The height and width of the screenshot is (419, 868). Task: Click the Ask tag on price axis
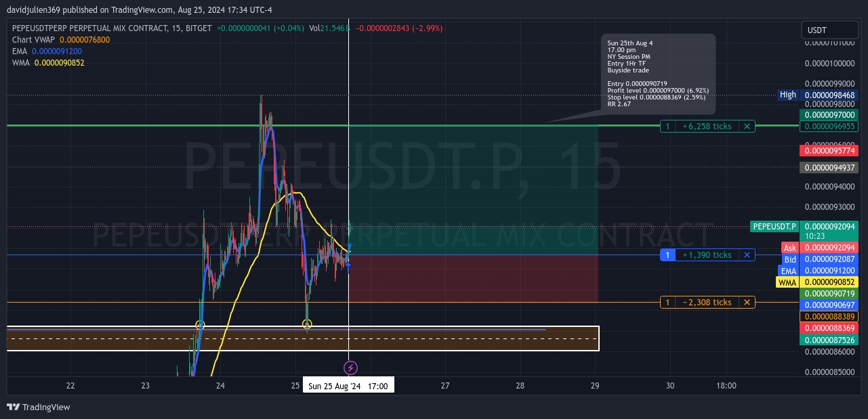click(x=790, y=248)
